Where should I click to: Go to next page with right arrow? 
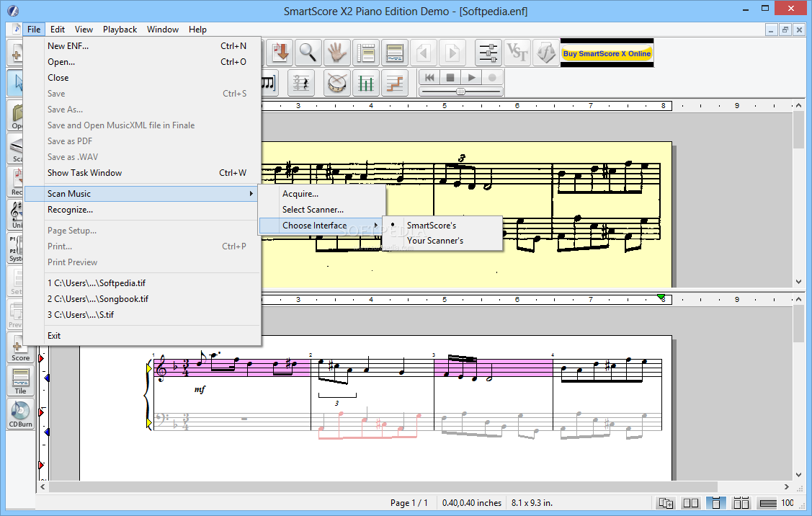(x=452, y=53)
